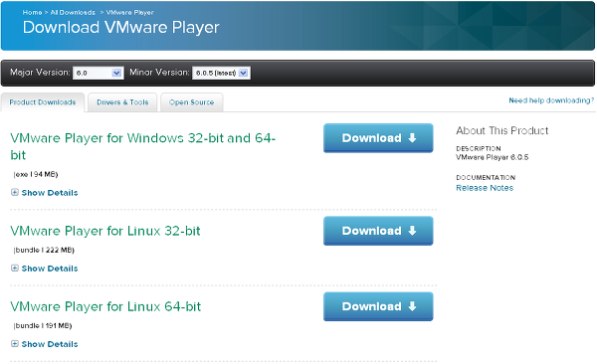Download VMware Player for Linux 32-bit
Image resolution: width=597 pixels, height=364 pixels.
(x=378, y=231)
